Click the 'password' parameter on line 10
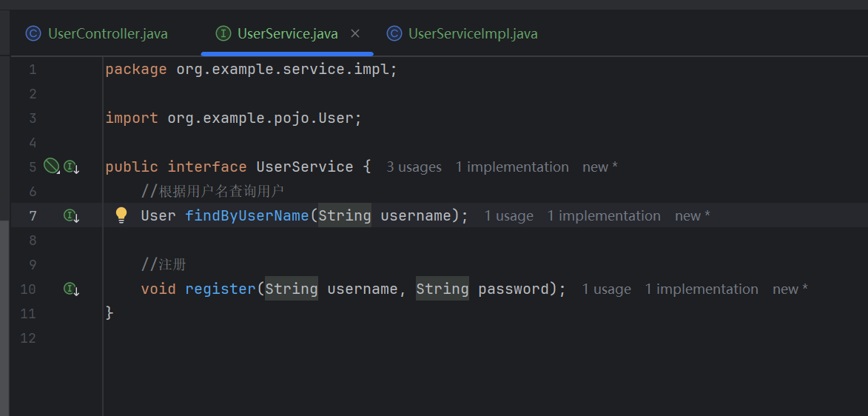868x416 pixels. tap(513, 289)
